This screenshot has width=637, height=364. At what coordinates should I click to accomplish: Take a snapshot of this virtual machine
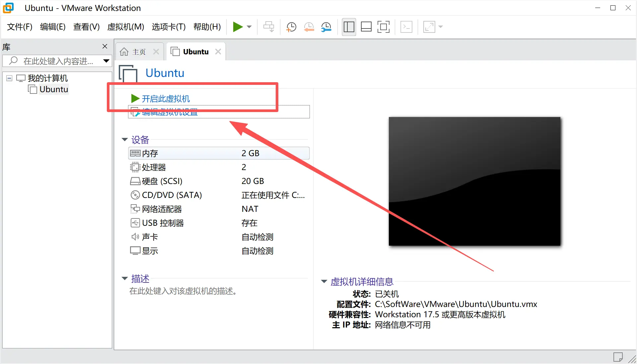(291, 27)
